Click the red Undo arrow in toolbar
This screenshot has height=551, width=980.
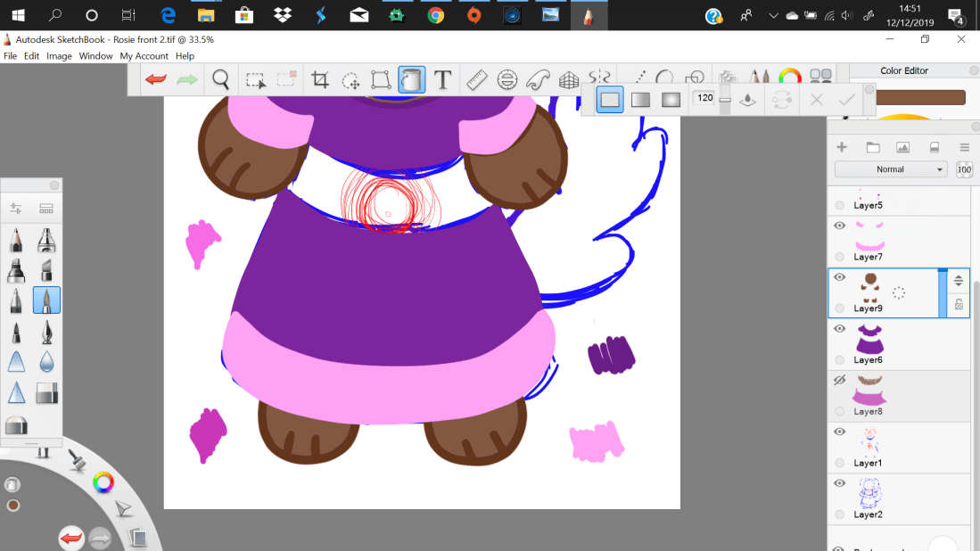tap(156, 80)
